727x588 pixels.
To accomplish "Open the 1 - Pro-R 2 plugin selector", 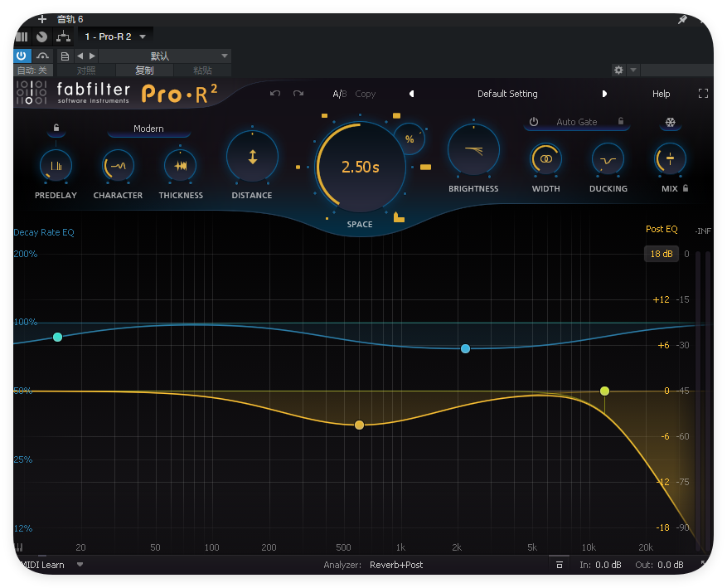I will coord(115,36).
